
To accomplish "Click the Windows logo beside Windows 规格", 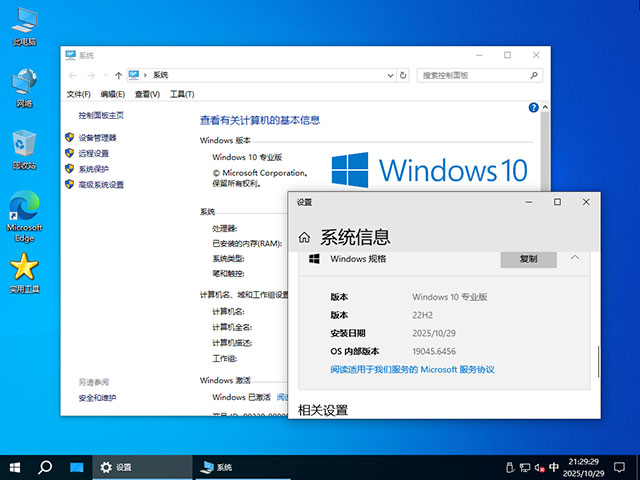I will (314, 259).
